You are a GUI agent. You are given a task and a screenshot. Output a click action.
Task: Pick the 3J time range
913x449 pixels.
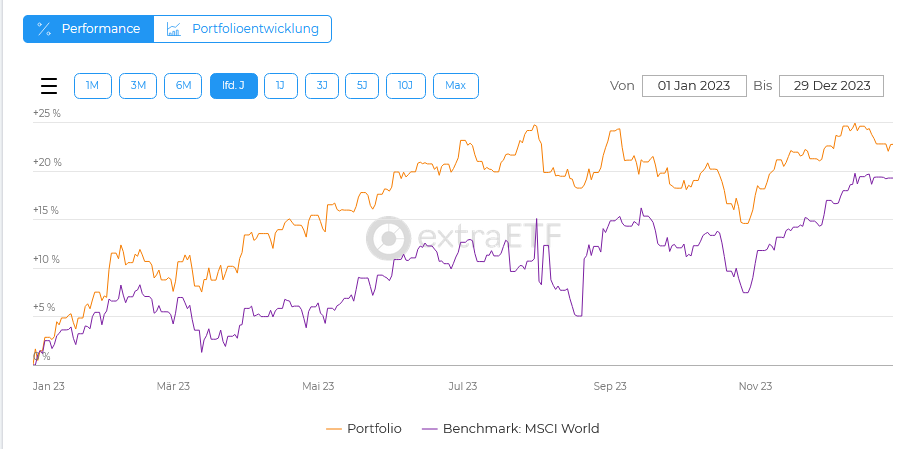(x=321, y=86)
